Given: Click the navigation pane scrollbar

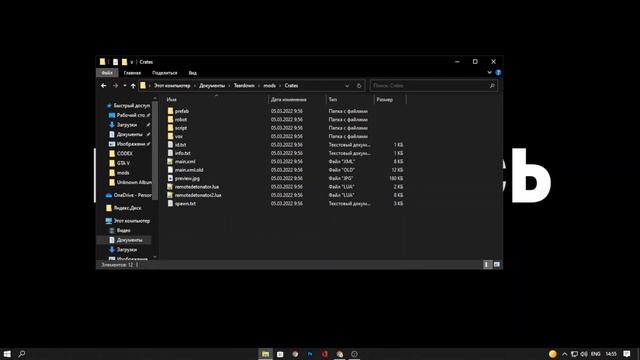Looking at the screenshot, I should coord(155,151).
